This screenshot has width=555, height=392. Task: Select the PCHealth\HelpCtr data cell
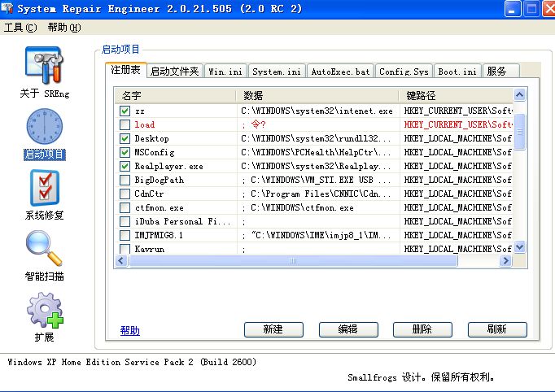[316, 152]
